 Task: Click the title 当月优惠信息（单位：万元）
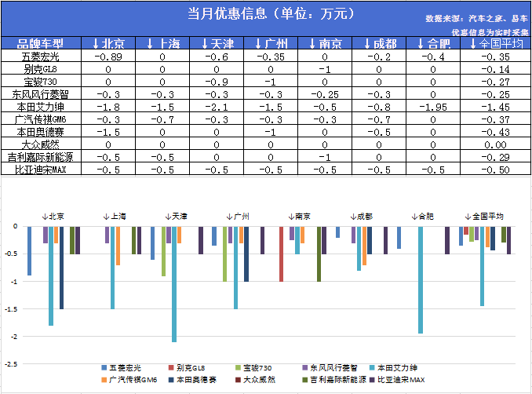271,13
